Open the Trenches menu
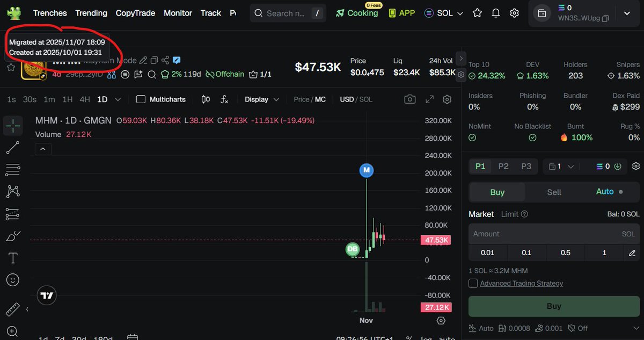 (50, 13)
